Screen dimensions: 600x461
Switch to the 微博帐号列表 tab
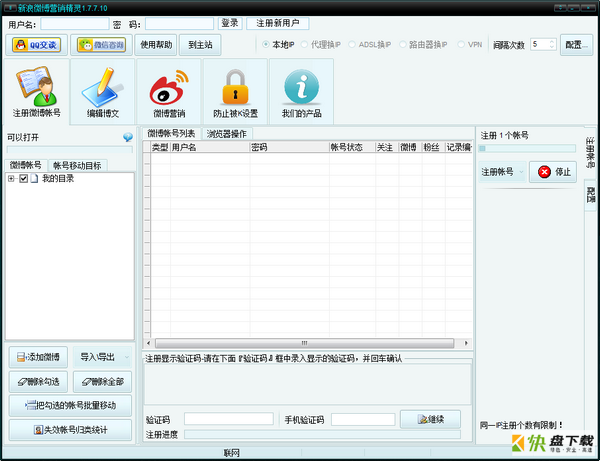click(171, 133)
